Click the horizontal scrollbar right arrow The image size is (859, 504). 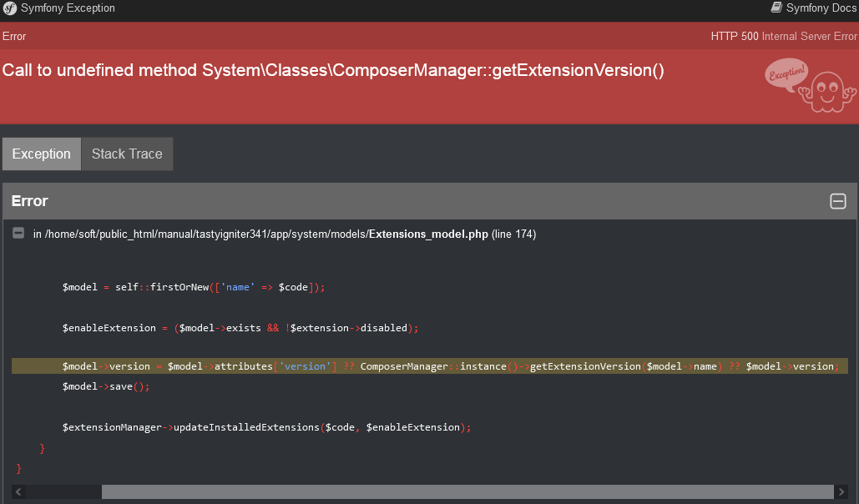[x=841, y=491]
